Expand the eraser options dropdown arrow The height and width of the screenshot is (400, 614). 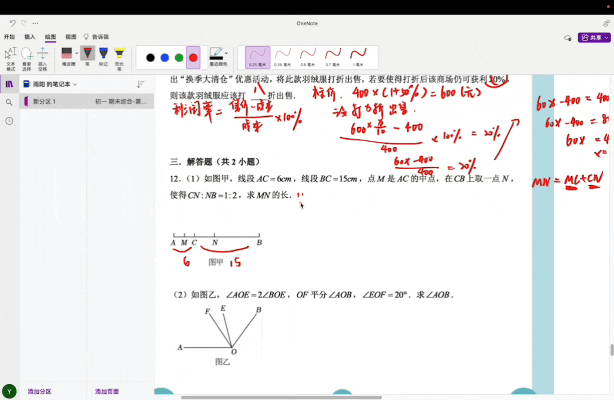pos(77,53)
